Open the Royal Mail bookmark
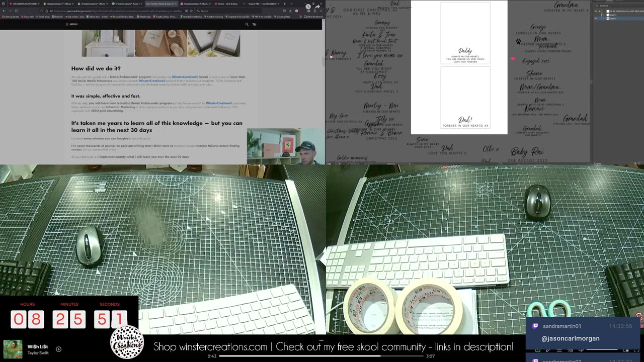Viewport: 644px width, 362px height. 27,17
